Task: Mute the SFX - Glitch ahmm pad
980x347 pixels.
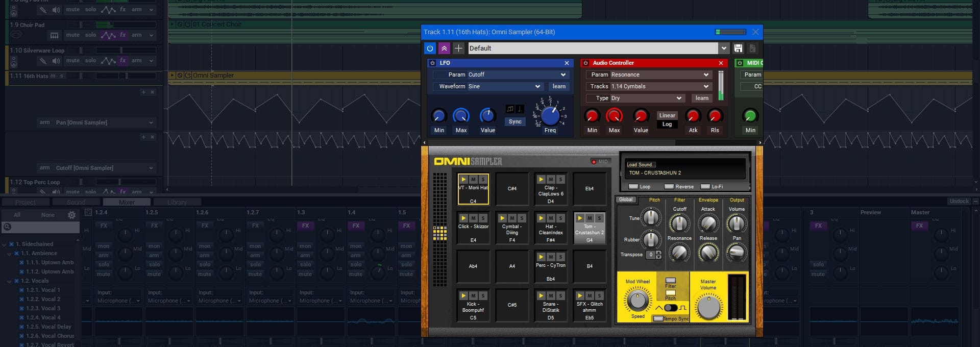Action: tap(590, 295)
